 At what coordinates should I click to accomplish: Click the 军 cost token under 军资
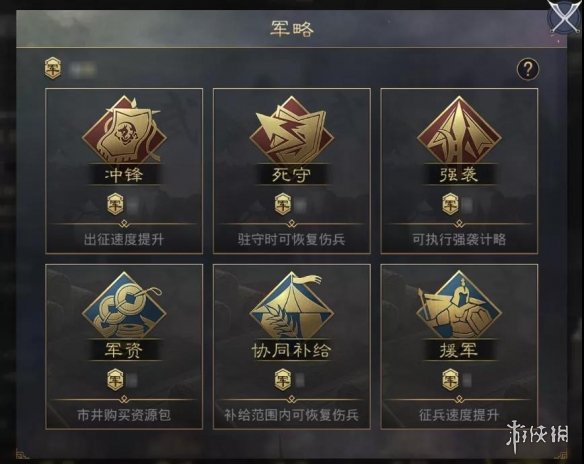[x=115, y=380]
